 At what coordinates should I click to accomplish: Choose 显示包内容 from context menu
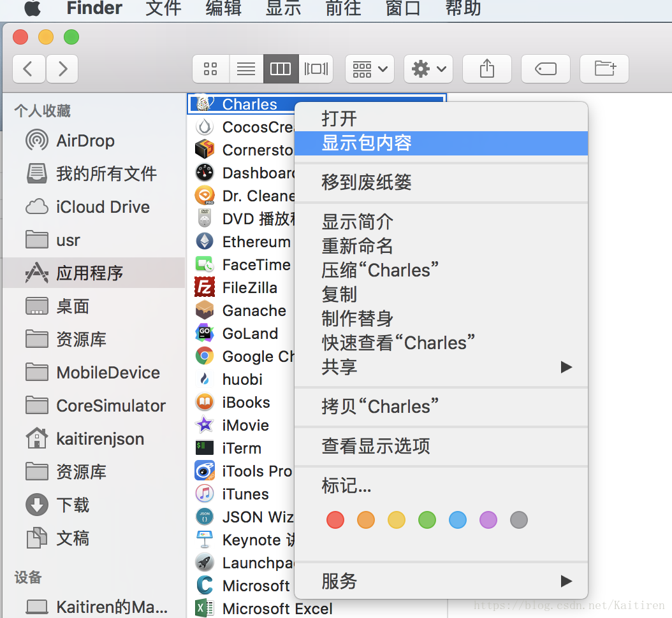(441, 143)
